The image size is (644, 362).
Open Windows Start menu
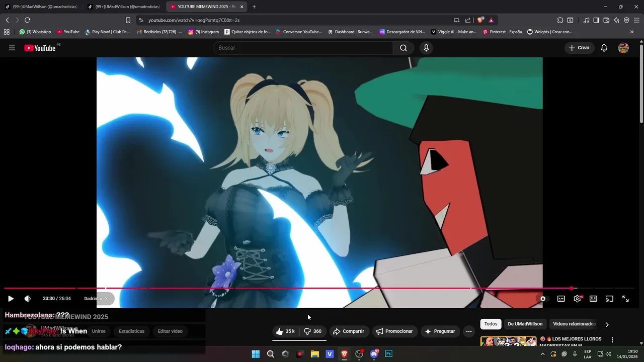tap(256, 354)
